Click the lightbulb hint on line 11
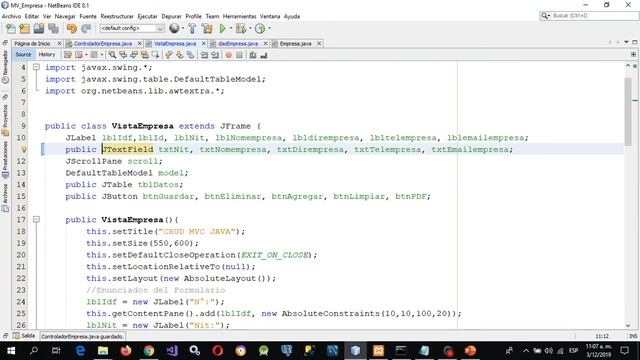Image resolution: width=640 pixels, height=360 pixels. pyautogui.click(x=24, y=149)
